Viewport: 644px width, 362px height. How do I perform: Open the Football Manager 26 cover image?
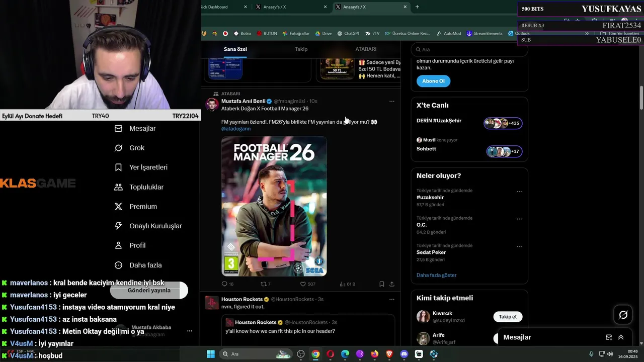pos(274,207)
